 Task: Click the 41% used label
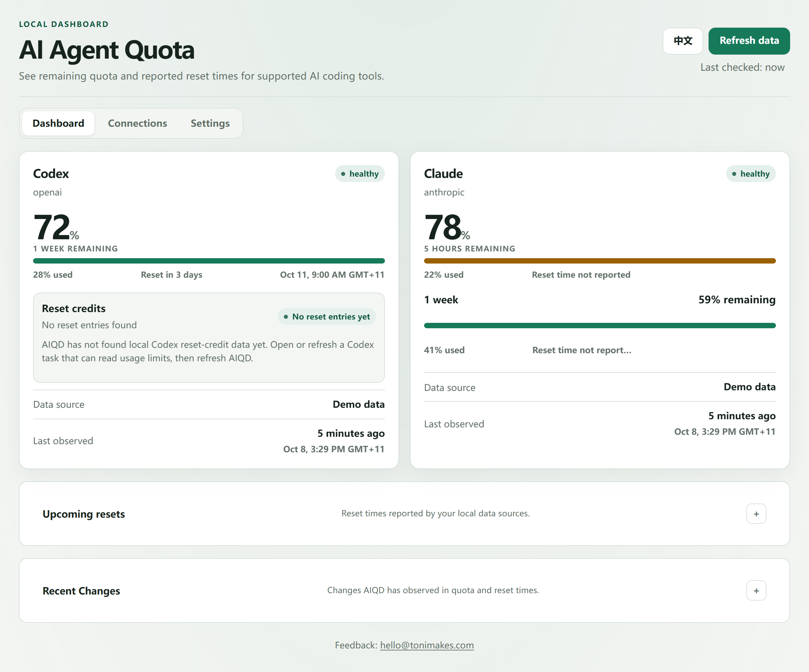[444, 350]
